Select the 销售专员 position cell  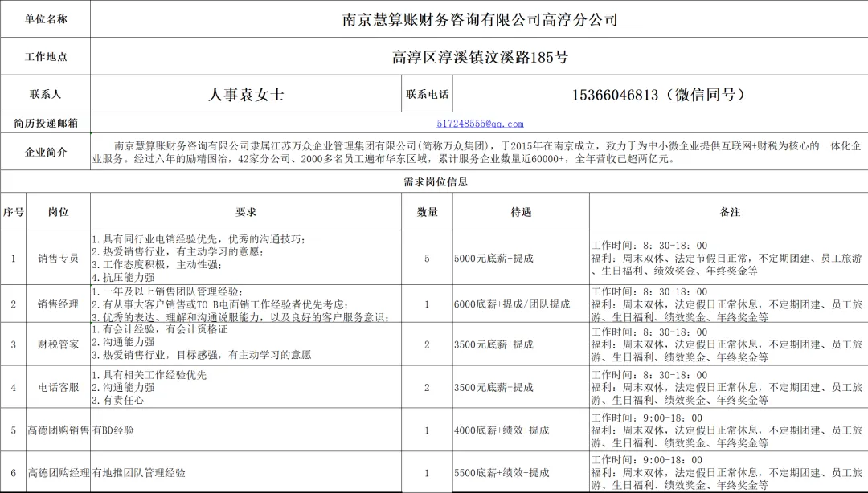coord(58,258)
